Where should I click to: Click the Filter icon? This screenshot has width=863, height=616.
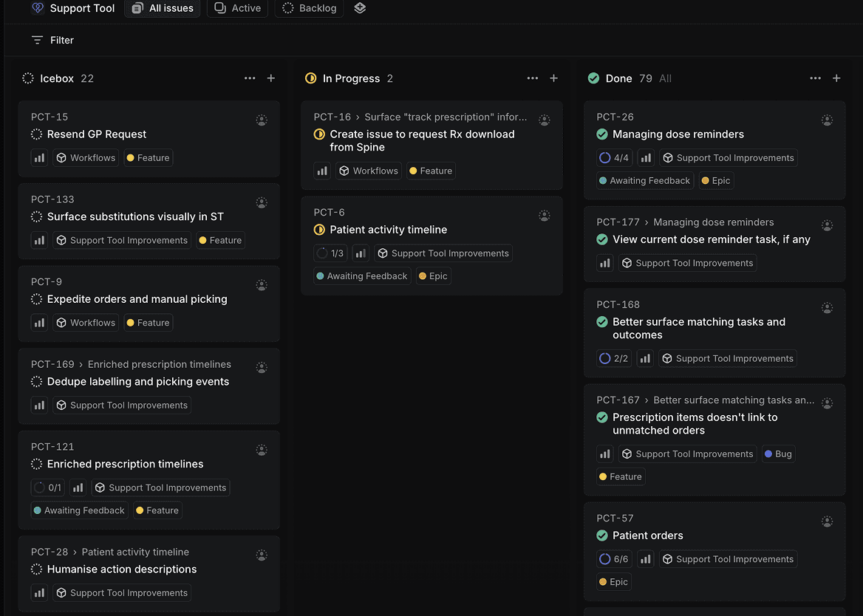pos(37,40)
